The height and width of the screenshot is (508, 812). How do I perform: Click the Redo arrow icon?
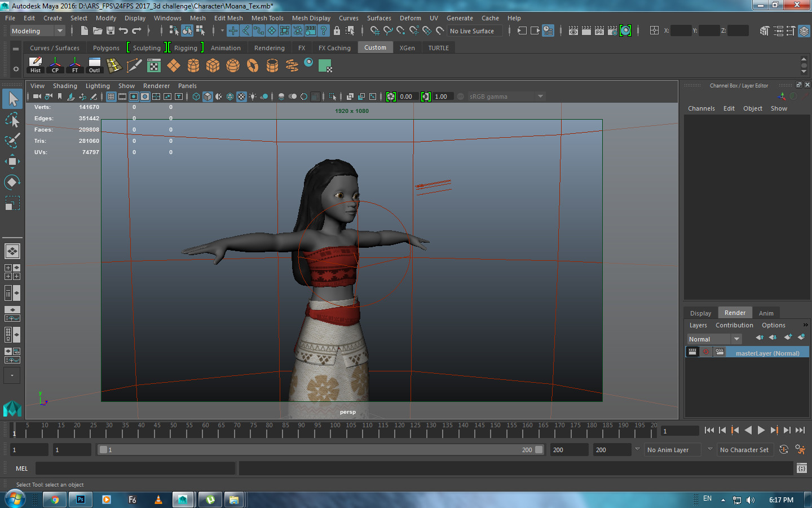click(136, 30)
